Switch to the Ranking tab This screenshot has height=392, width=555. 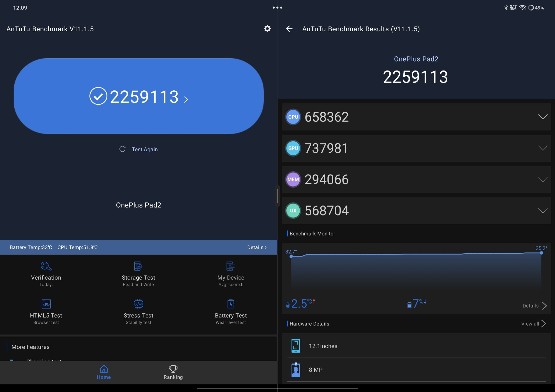pos(173,372)
